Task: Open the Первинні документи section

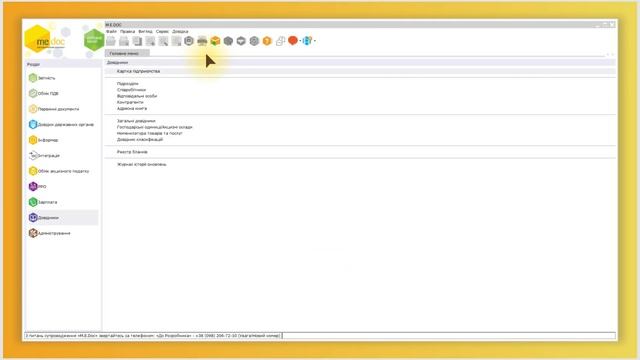Action: click(54, 109)
